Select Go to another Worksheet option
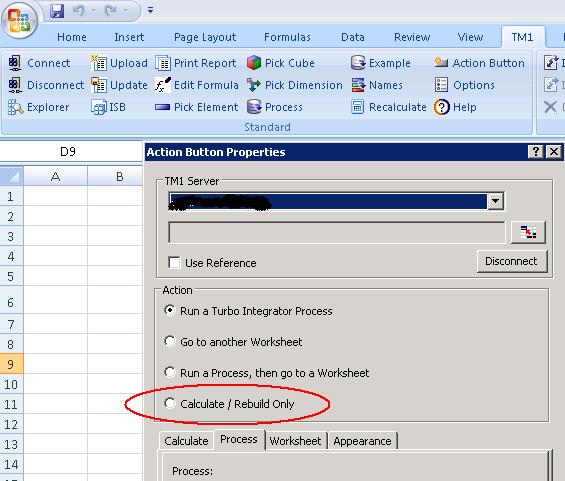 click(x=170, y=341)
